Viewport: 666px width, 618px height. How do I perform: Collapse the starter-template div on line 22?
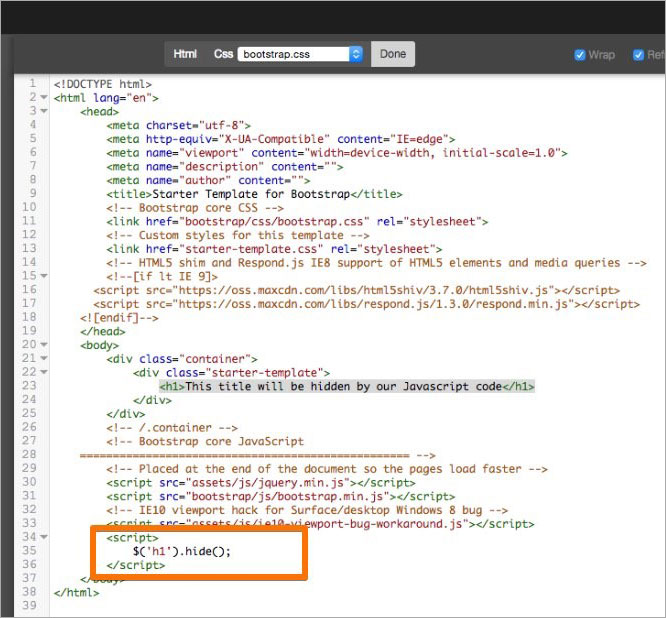pos(44,372)
